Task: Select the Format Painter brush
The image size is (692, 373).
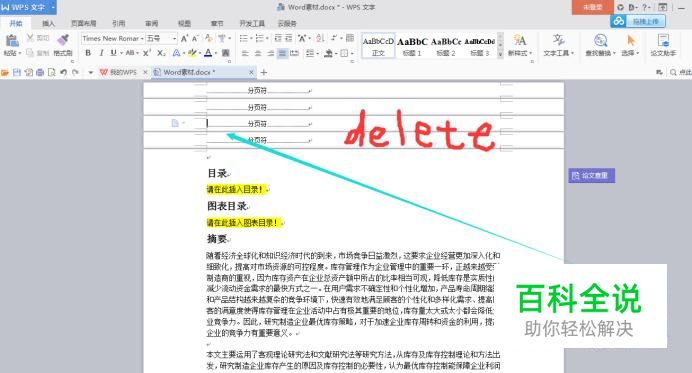Action: (63, 41)
